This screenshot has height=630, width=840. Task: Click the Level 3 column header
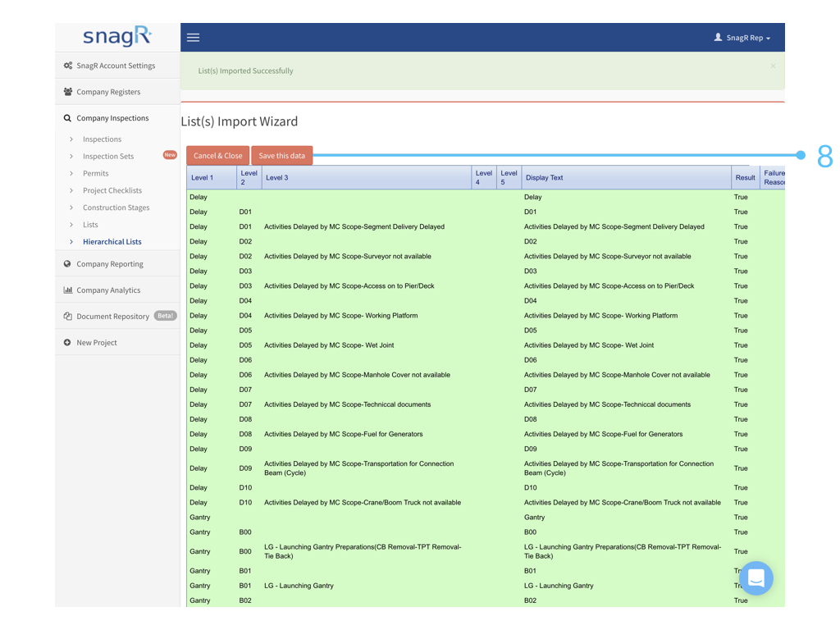pyautogui.click(x=367, y=178)
